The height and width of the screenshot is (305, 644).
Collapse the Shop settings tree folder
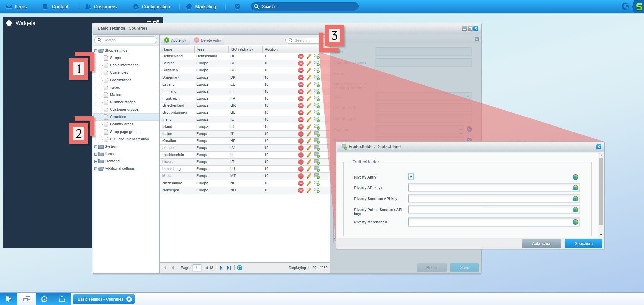point(96,51)
